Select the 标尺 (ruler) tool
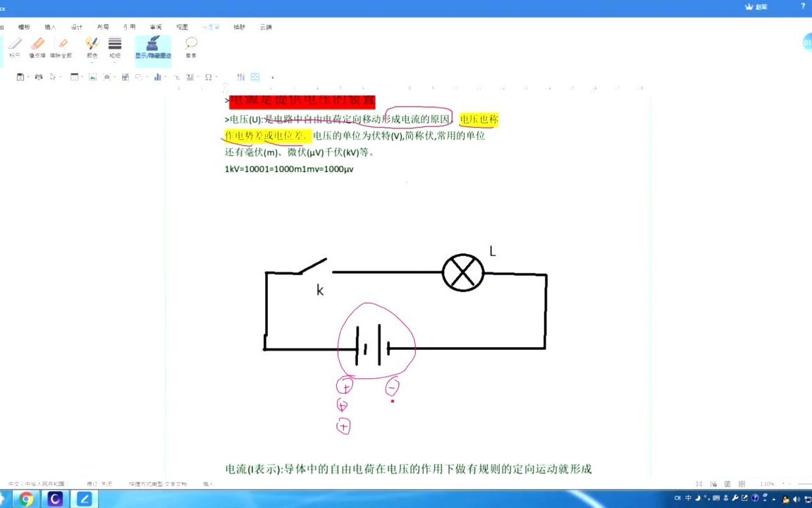Screen dimensions: 812x508 pos(16,47)
